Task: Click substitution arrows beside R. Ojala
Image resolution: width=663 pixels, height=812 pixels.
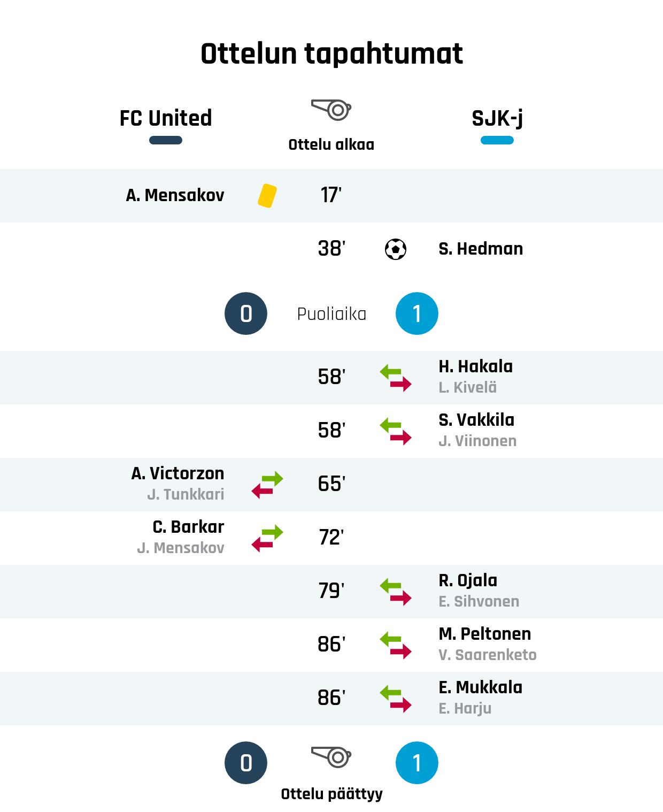Action: click(396, 592)
